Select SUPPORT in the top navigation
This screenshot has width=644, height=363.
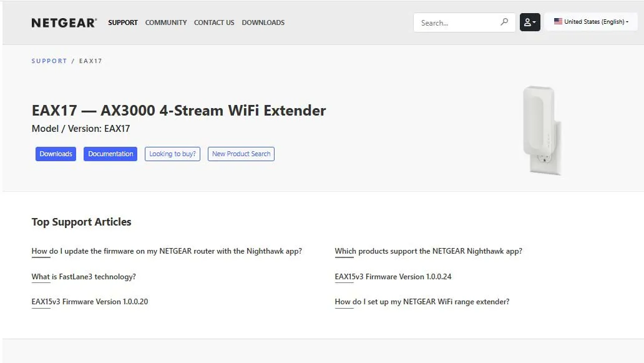[123, 22]
